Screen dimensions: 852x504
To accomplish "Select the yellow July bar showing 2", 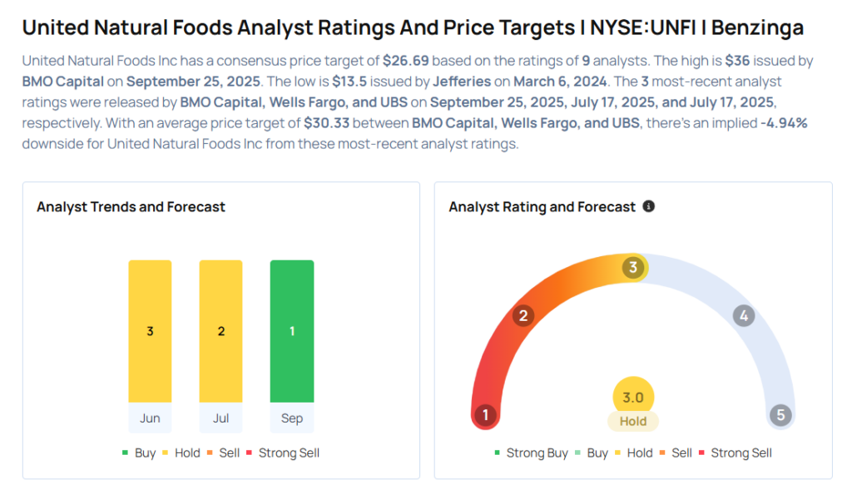I will 220,331.
